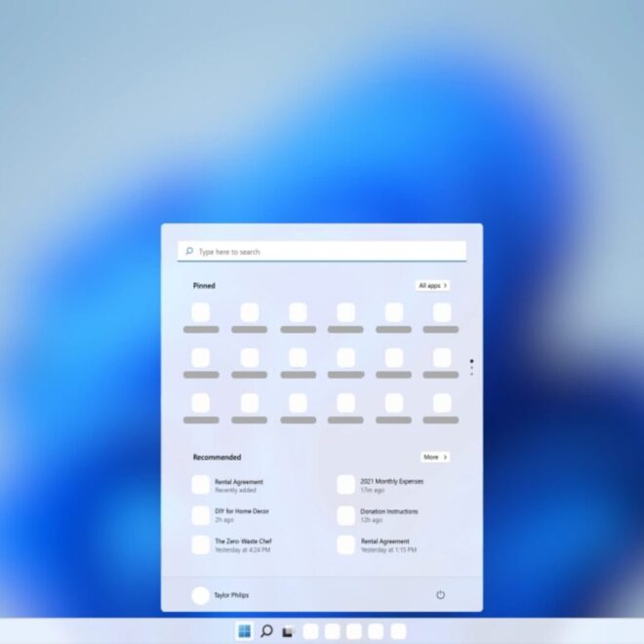Open Rental Agreement 'Yesterday at 1:15 PM' icon
This screenshot has height=644, width=644.
click(x=345, y=545)
